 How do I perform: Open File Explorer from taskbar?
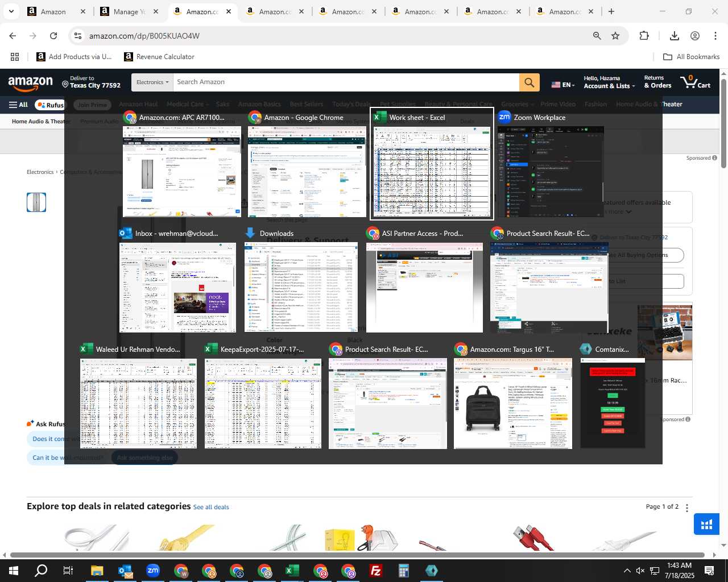[x=97, y=571]
